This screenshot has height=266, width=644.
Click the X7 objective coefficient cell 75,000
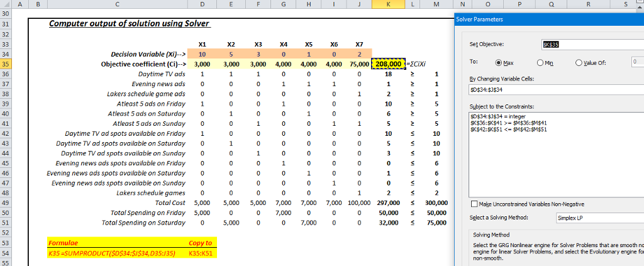pyautogui.click(x=359, y=64)
